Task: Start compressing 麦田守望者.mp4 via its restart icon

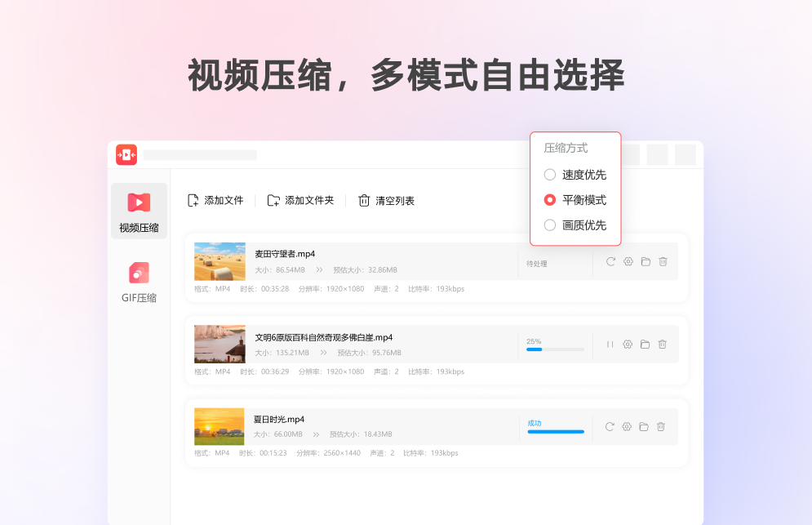Action: (x=610, y=261)
